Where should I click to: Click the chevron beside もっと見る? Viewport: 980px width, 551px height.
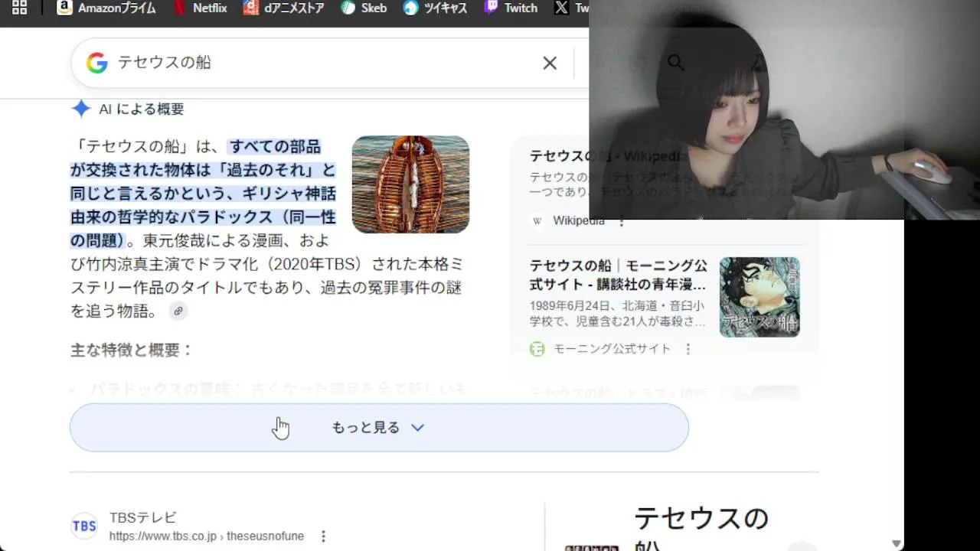(x=417, y=428)
